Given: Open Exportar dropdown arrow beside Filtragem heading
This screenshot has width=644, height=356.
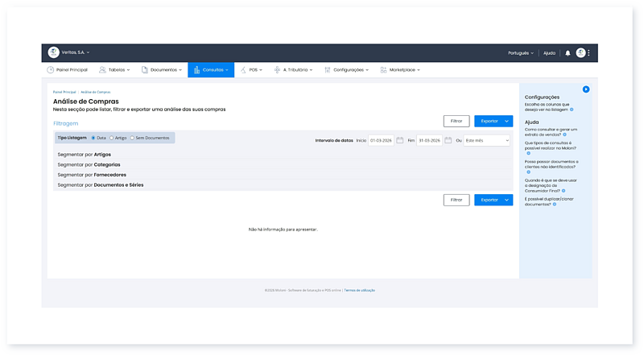Looking at the screenshot, I should coord(507,121).
